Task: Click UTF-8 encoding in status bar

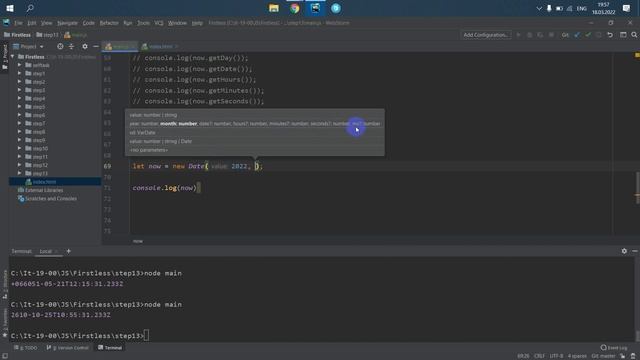Action: point(556,356)
